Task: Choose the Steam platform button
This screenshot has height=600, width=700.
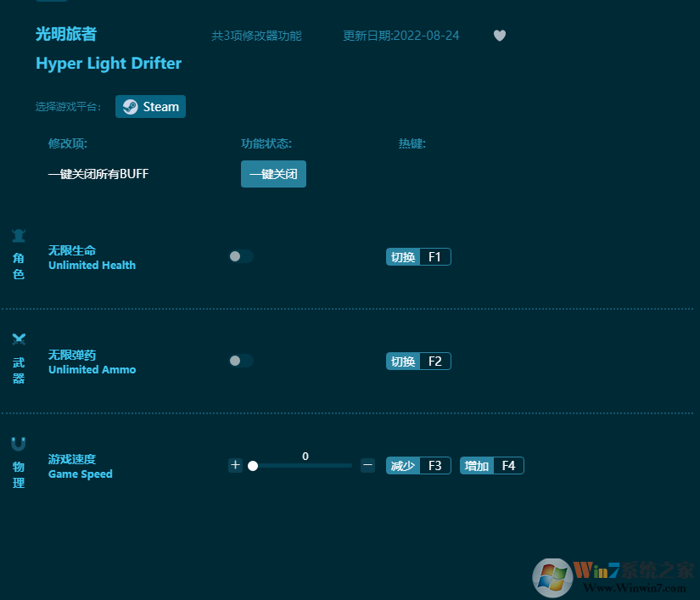Action: point(150,107)
